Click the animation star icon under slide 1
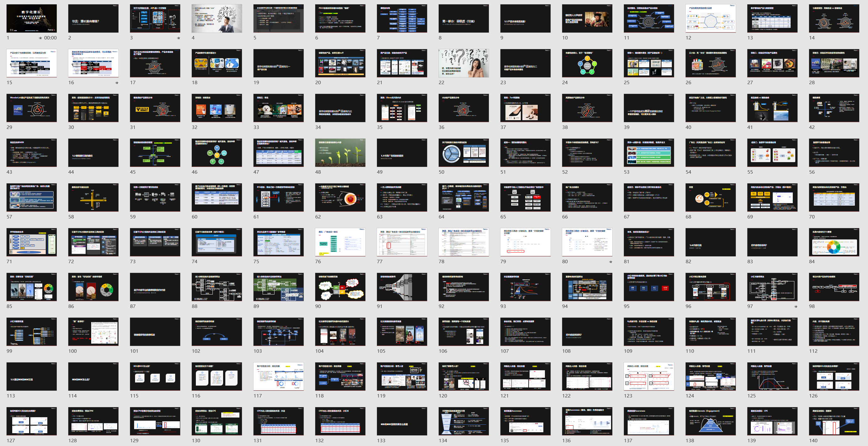The width and height of the screenshot is (868, 446). (40, 38)
